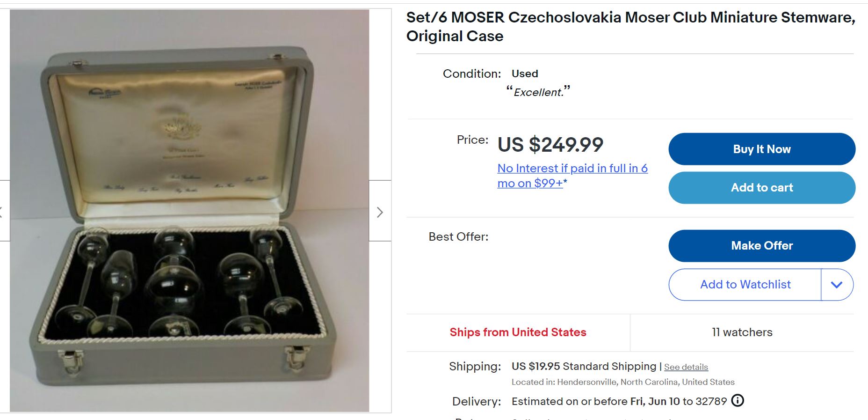Click the delivery estimate info icon
Screen dimensions: 868x420
[738, 401]
